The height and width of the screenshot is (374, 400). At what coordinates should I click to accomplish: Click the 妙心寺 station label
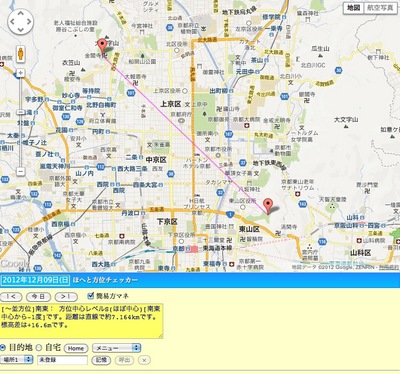[x=71, y=96]
